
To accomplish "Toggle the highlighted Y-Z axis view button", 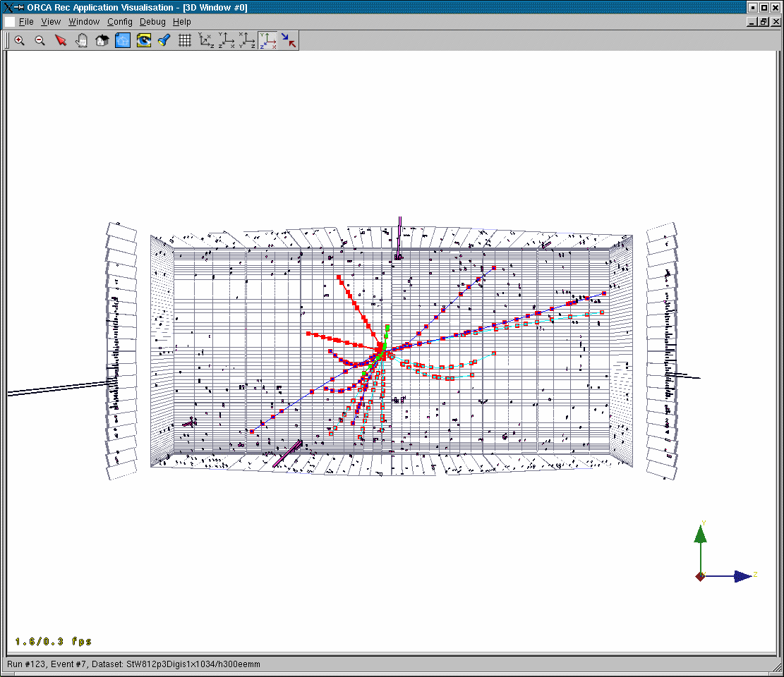I will click(267, 40).
